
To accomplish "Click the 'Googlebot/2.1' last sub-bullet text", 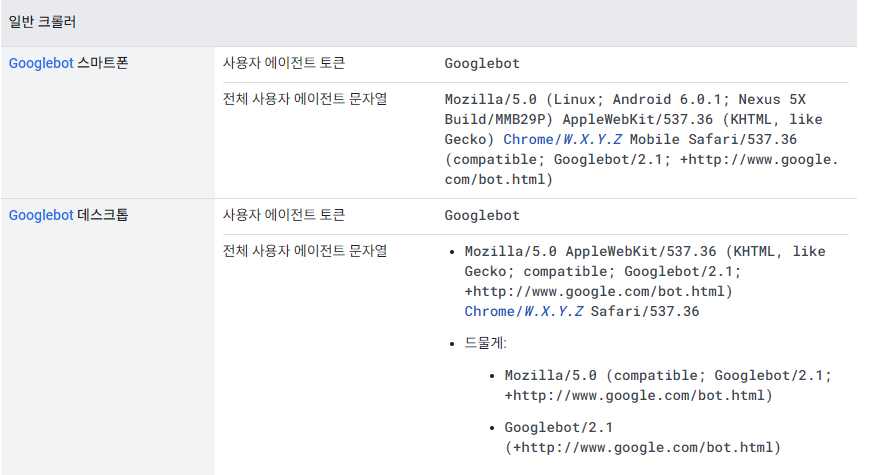I will tap(559, 427).
